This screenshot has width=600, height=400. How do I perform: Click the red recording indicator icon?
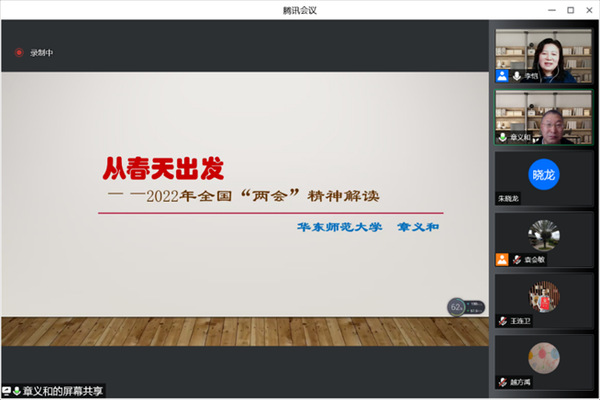pyautogui.click(x=18, y=52)
